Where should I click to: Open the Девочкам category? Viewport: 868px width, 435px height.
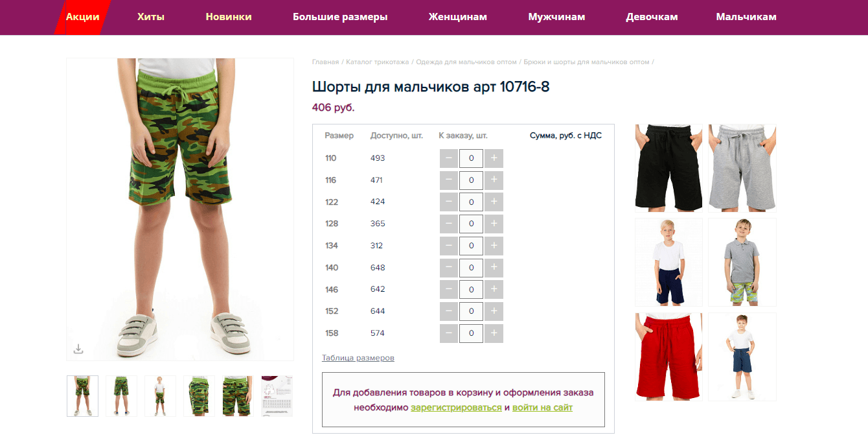652,17
